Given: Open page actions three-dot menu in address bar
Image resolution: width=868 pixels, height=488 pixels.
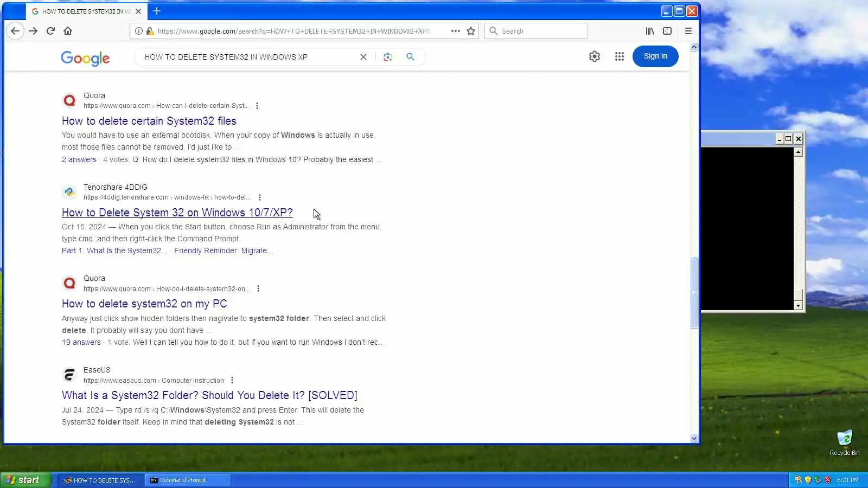Looking at the screenshot, I should [456, 31].
